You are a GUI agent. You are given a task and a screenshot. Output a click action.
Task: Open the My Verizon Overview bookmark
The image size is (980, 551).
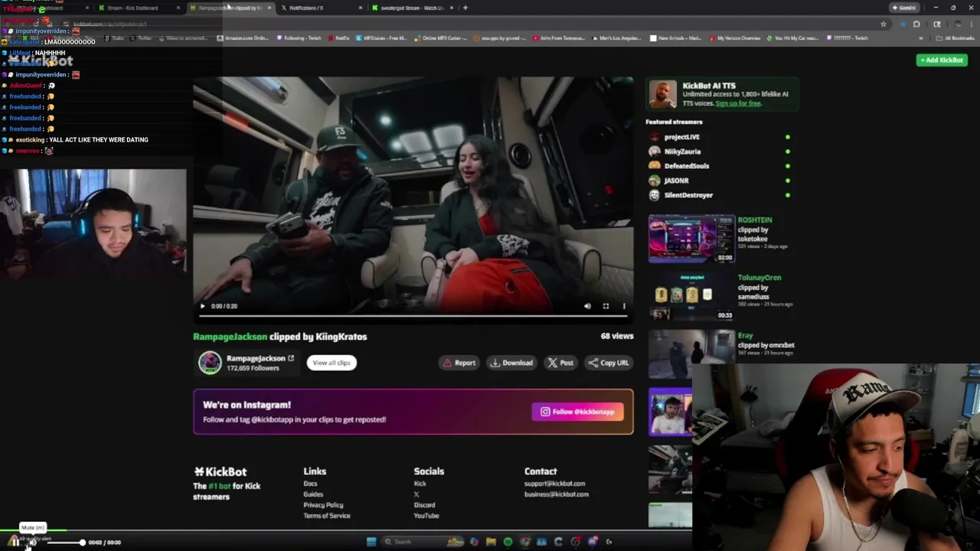(735, 37)
